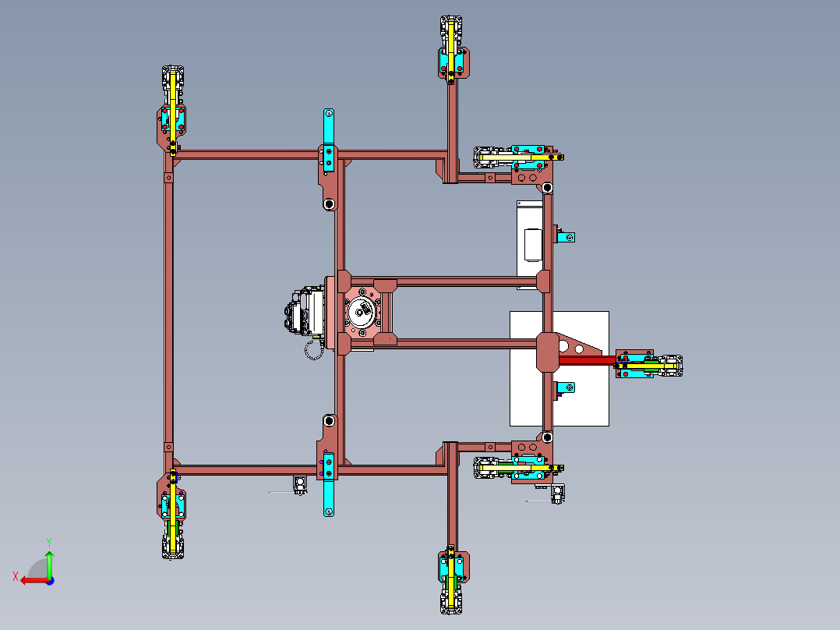Select the bright red bar leading to the rightmost clamp
840x630 pixels.
(x=588, y=360)
